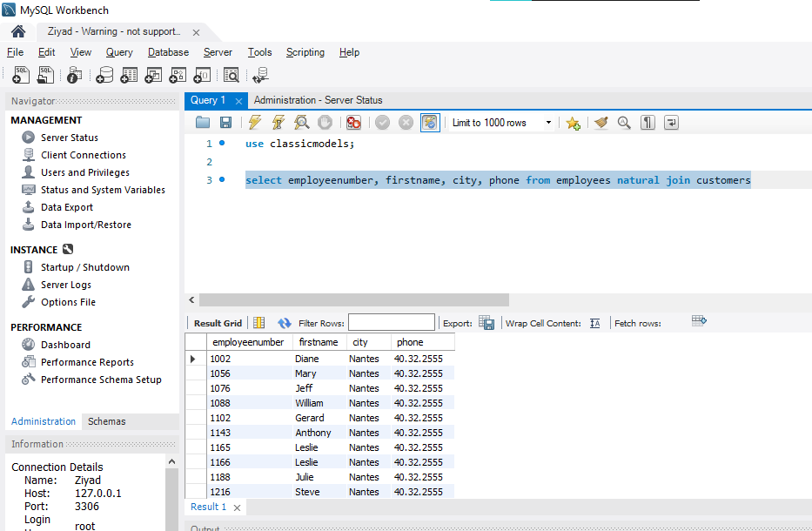
Task: Export recordset to external file icon
Action: [x=487, y=323]
